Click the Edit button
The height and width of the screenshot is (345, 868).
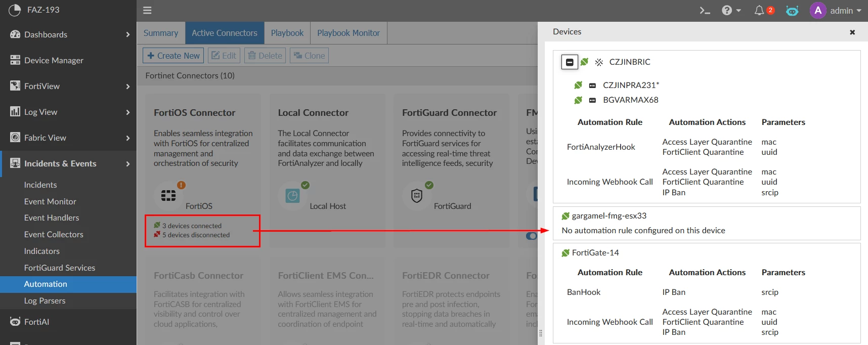[224, 56]
